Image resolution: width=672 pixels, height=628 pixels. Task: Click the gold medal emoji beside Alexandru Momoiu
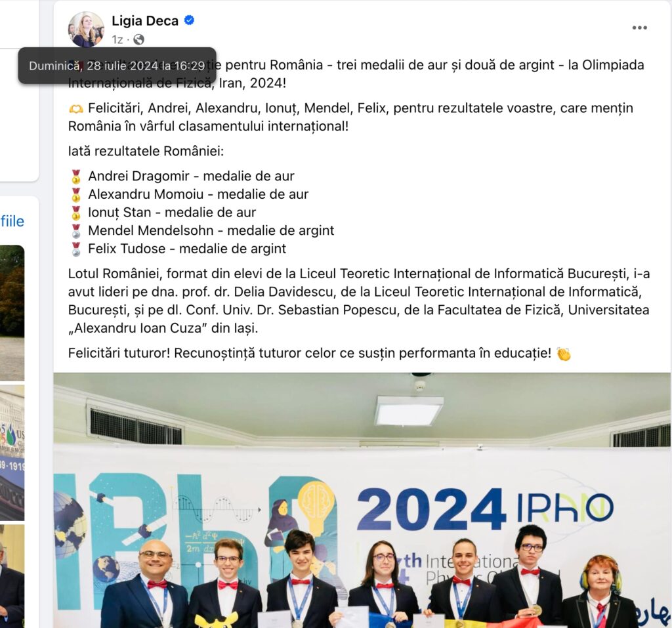pos(76,195)
